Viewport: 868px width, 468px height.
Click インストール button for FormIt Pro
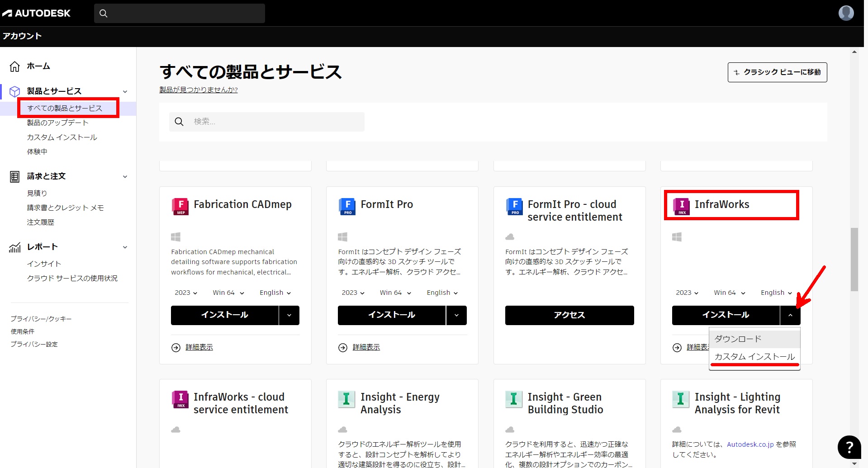pyautogui.click(x=391, y=315)
